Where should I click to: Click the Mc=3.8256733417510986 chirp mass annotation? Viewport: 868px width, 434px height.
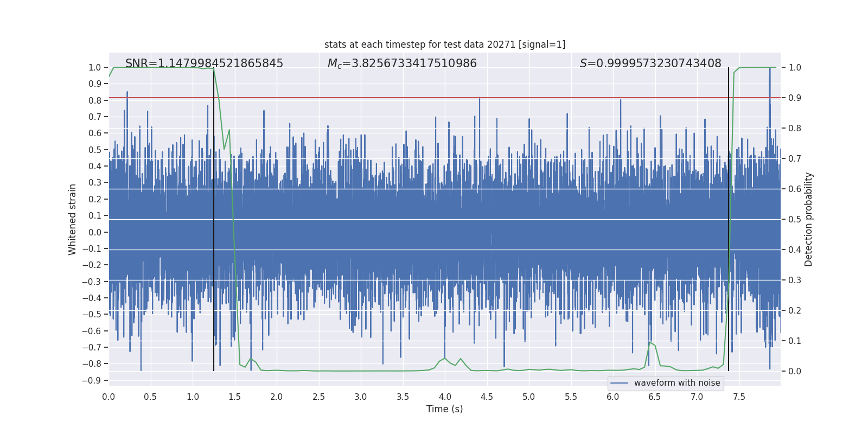click(402, 63)
